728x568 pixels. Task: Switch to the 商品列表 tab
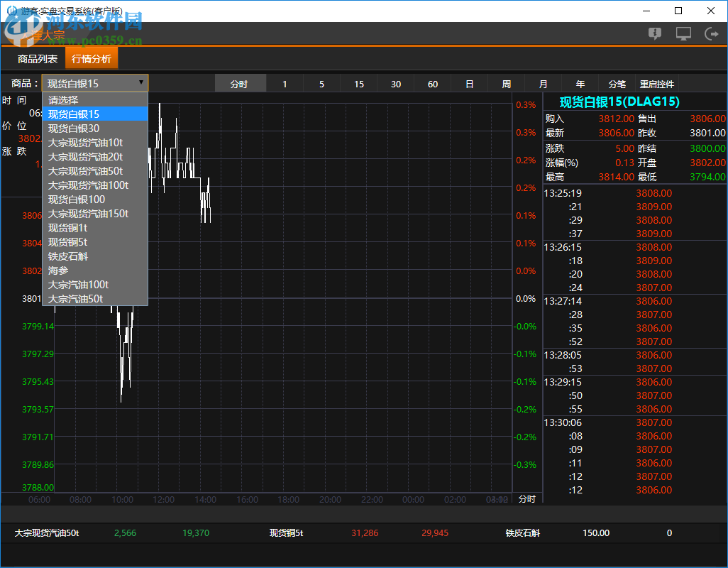(38, 59)
